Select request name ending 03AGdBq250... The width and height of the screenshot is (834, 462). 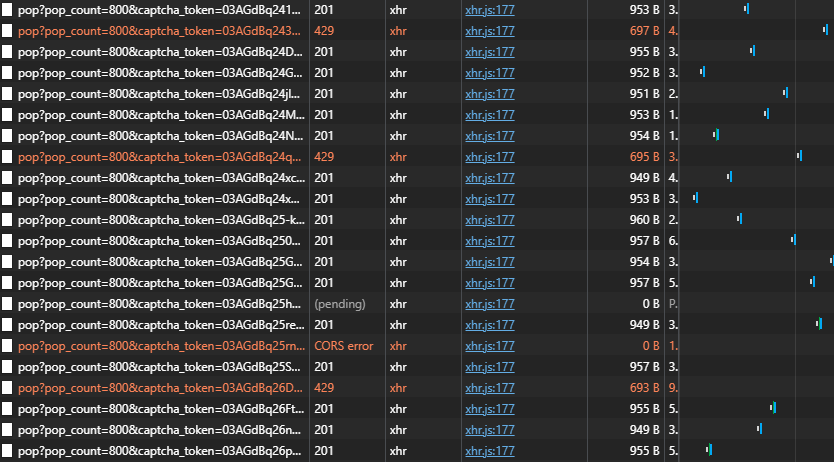click(159, 241)
